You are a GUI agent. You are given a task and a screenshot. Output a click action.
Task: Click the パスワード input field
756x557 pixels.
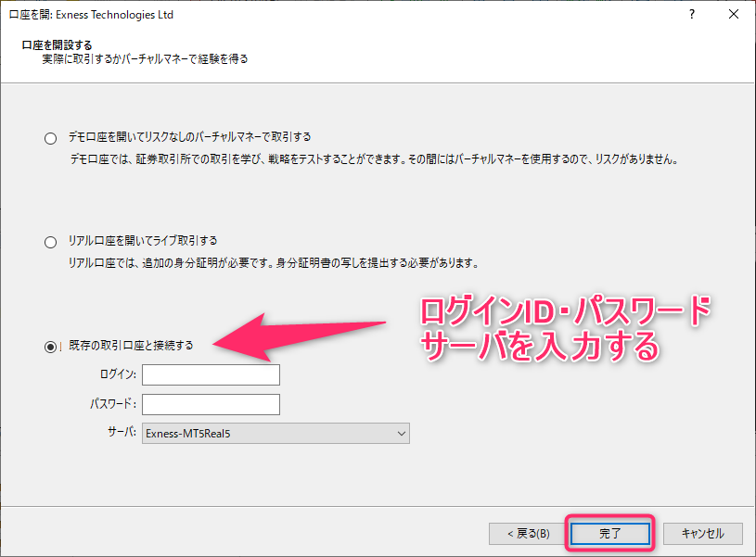coord(211,404)
